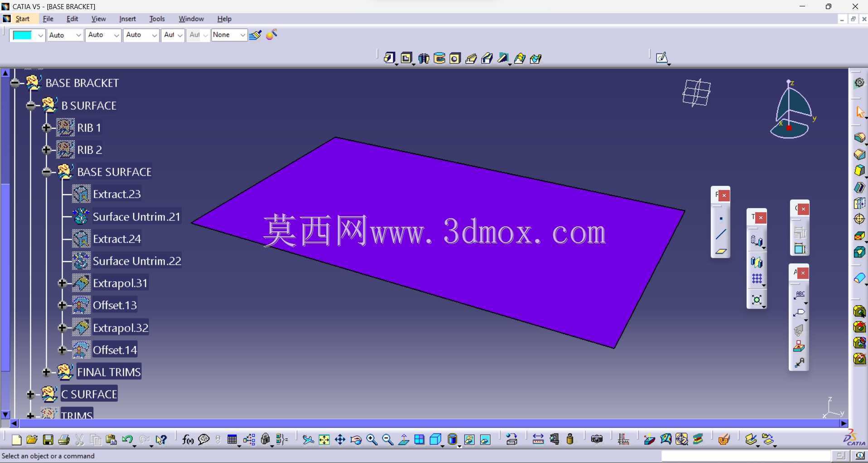
Task: Click the compass in the viewport
Action: point(792,110)
